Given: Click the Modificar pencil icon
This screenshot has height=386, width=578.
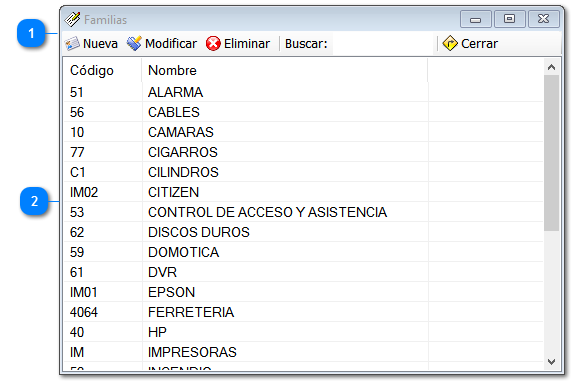Looking at the screenshot, I should coord(134,44).
